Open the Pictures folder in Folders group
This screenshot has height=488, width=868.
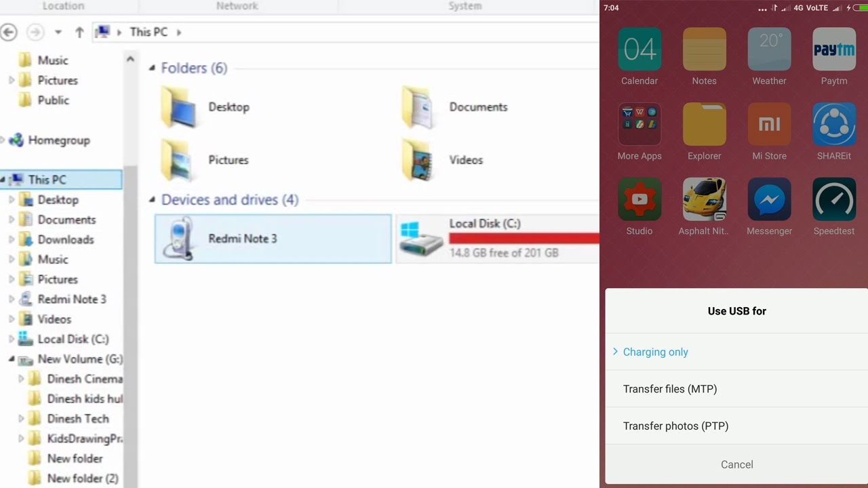click(178, 160)
